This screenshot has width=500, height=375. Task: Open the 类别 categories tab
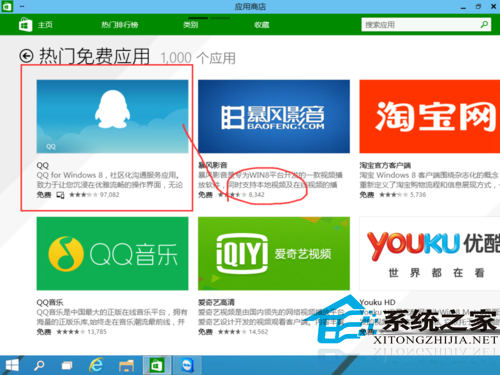coord(190,25)
